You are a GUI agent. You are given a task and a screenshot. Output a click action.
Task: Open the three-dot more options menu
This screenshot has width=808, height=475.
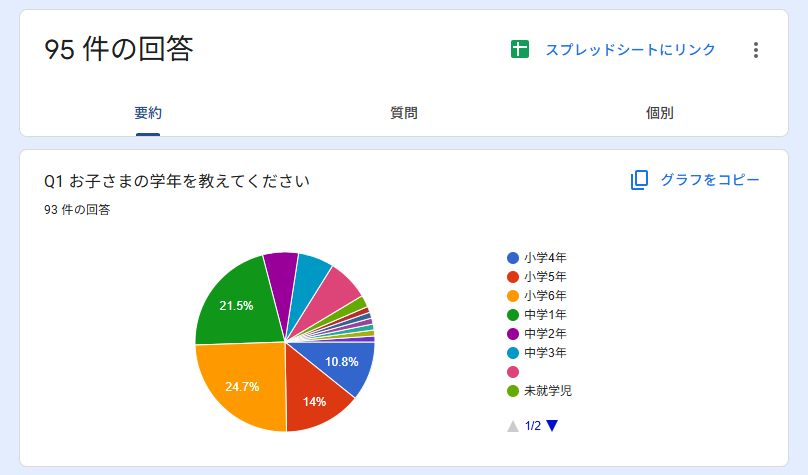(756, 50)
